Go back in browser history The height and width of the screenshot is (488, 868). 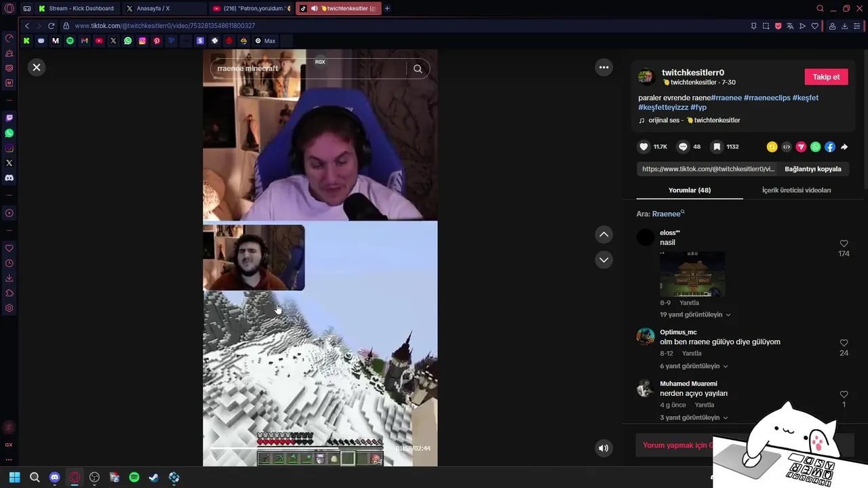26,26
